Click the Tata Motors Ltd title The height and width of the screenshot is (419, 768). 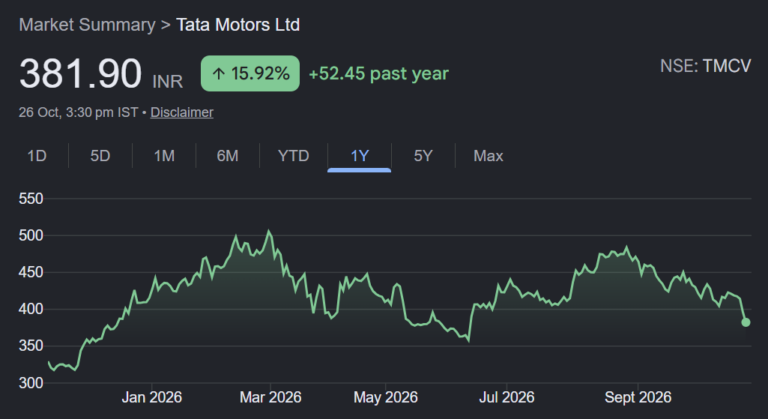point(238,25)
